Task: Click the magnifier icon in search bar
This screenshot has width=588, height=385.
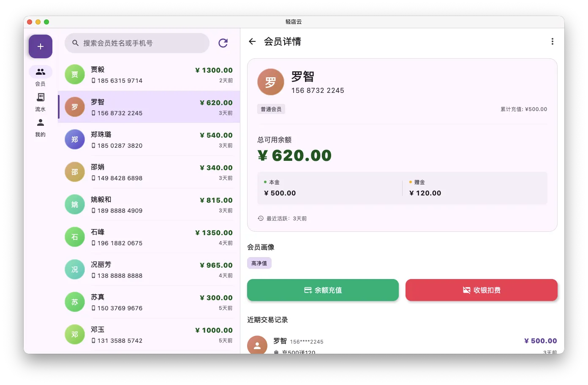Action: tap(75, 43)
